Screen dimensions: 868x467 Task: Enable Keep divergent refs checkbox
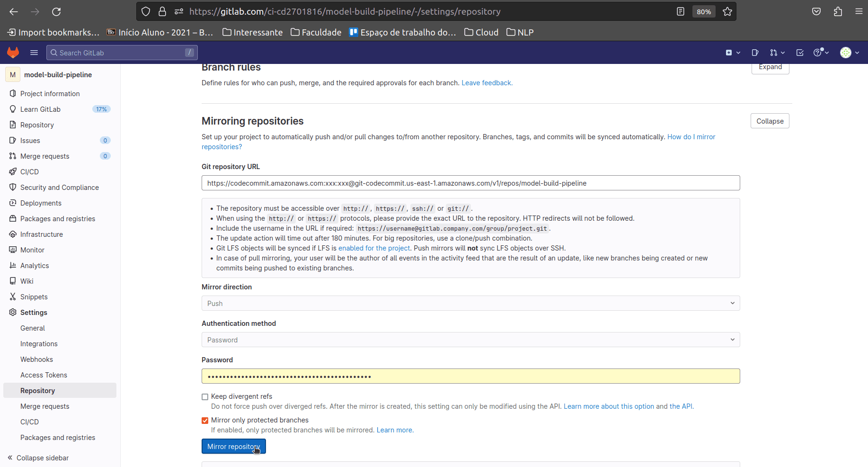tap(205, 397)
